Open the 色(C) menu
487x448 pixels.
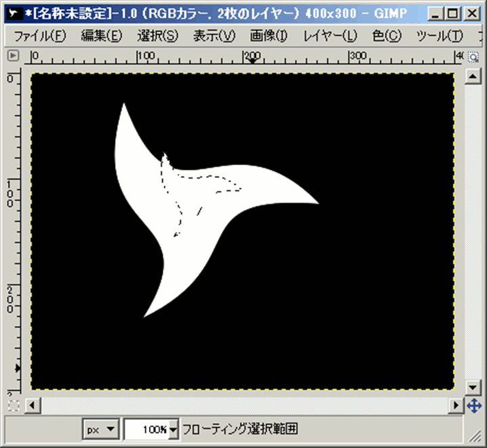point(386,37)
